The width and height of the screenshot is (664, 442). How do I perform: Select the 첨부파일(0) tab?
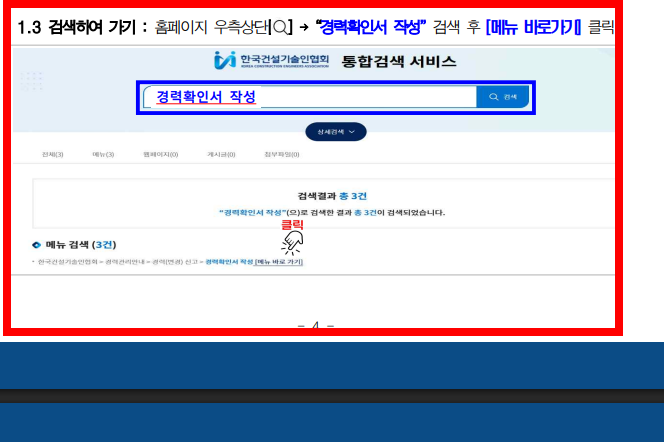tap(282, 155)
